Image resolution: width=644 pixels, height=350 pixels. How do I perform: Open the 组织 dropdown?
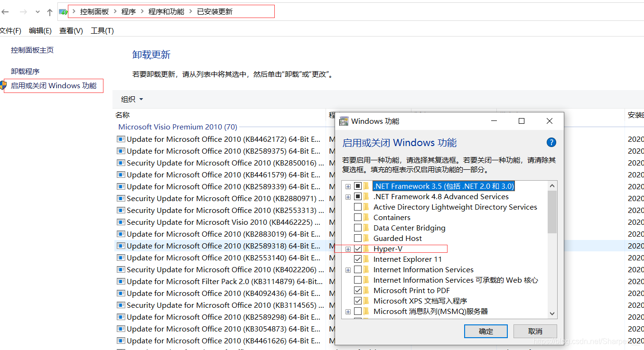pos(132,99)
